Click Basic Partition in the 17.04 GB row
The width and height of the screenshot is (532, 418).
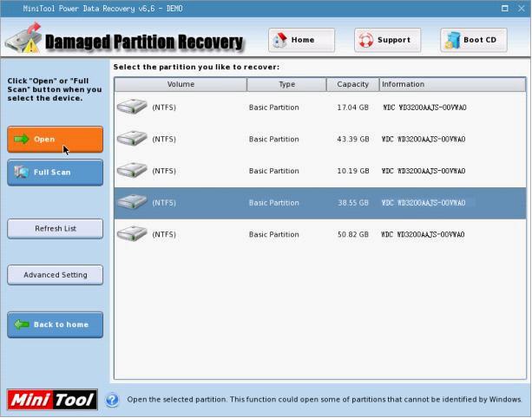click(273, 108)
